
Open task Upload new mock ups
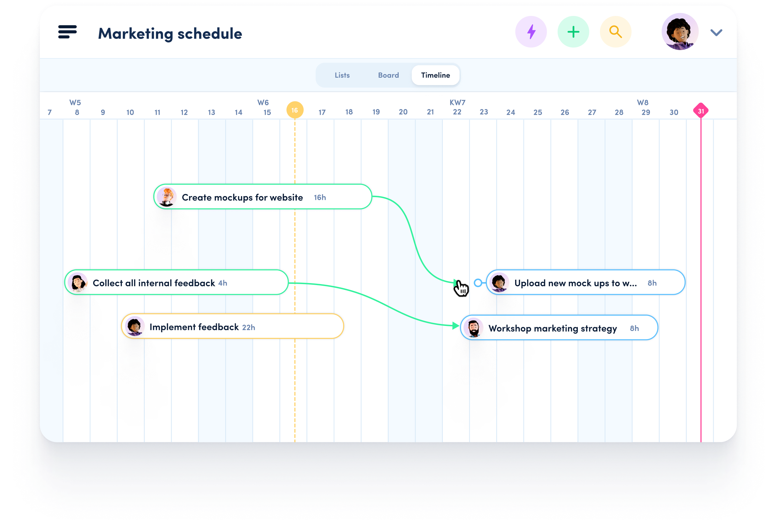pyautogui.click(x=585, y=282)
